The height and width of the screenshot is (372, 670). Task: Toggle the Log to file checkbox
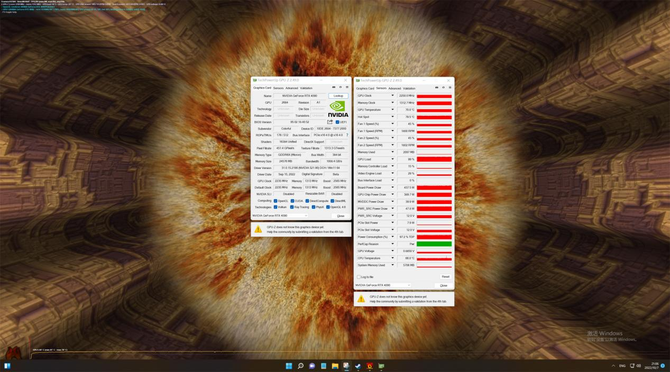click(359, 277)
